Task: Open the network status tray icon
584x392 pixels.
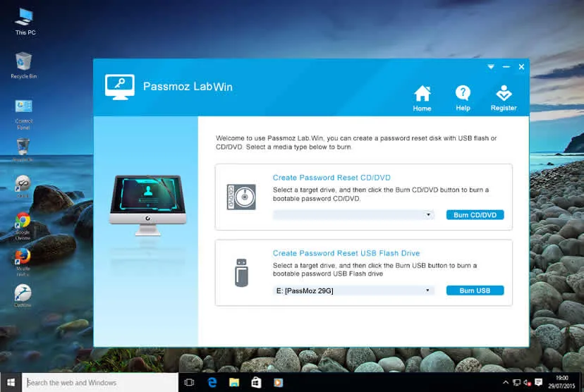Action: 516,382
